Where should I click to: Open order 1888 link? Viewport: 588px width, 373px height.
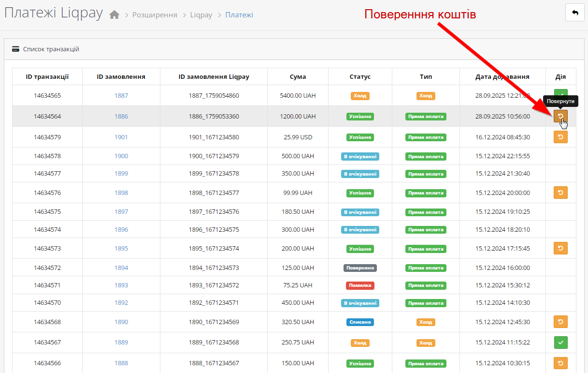(121, 363)
